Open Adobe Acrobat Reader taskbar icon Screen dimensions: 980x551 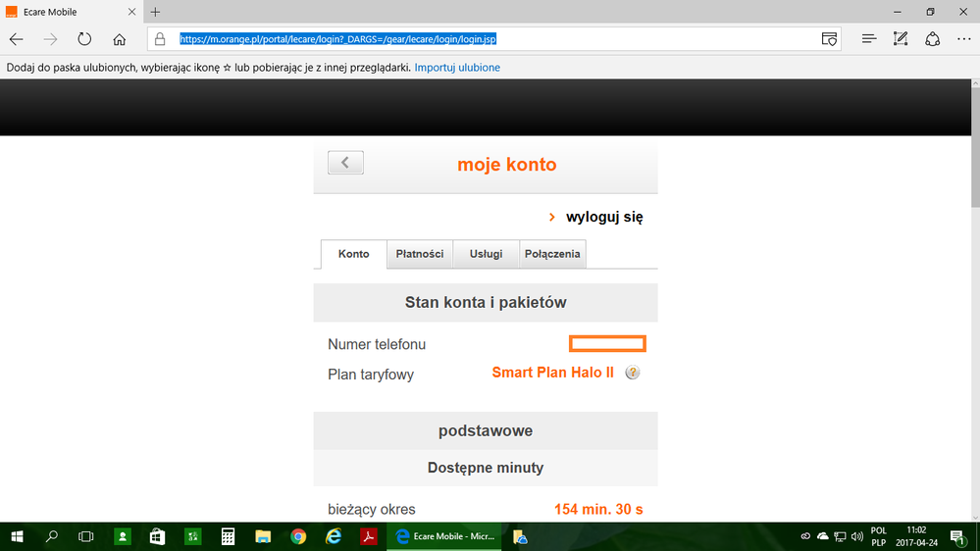coord(368,536)
